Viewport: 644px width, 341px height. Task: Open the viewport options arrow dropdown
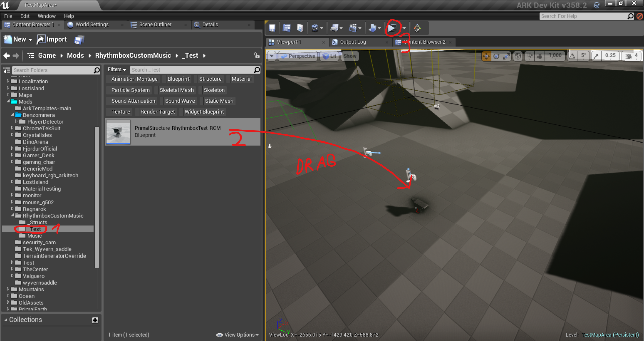(272, 56)
